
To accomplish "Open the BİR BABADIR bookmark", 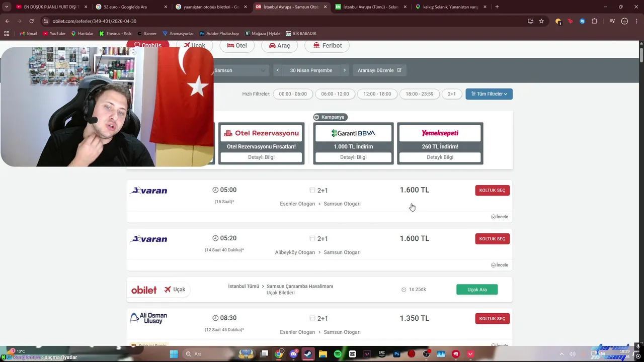I will pos(301,34).
